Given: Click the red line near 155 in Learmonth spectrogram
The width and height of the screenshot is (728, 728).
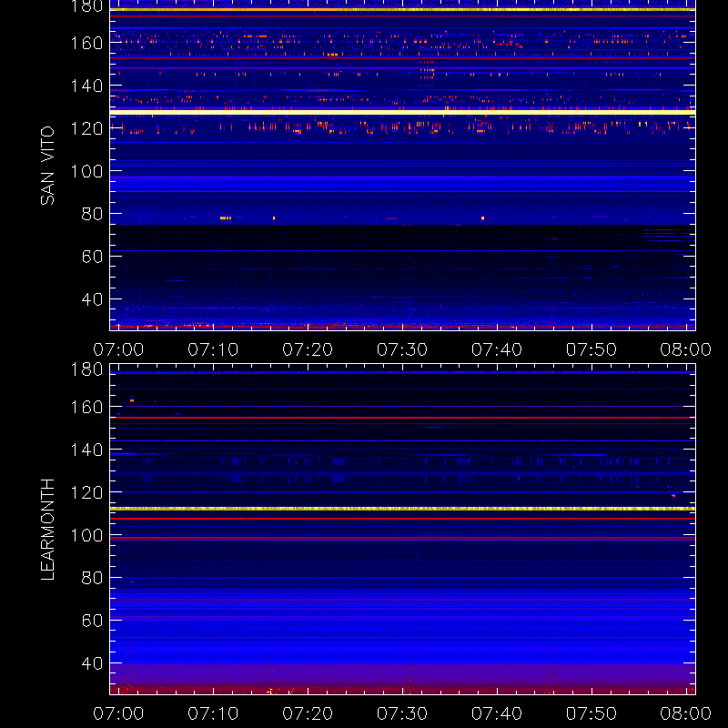Looking at the screenshot, I should [x=402, y=418].
